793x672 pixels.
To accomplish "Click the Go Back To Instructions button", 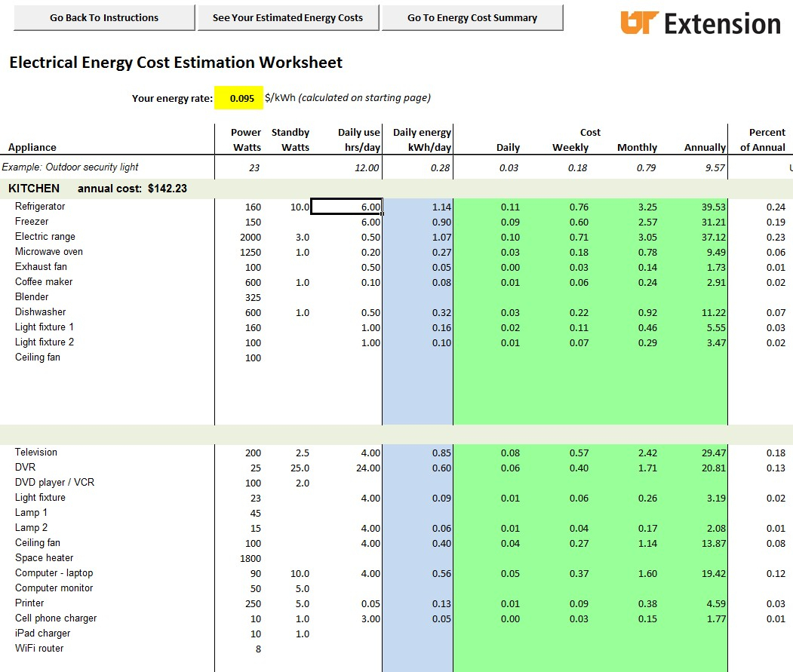I will click(104, 17).
